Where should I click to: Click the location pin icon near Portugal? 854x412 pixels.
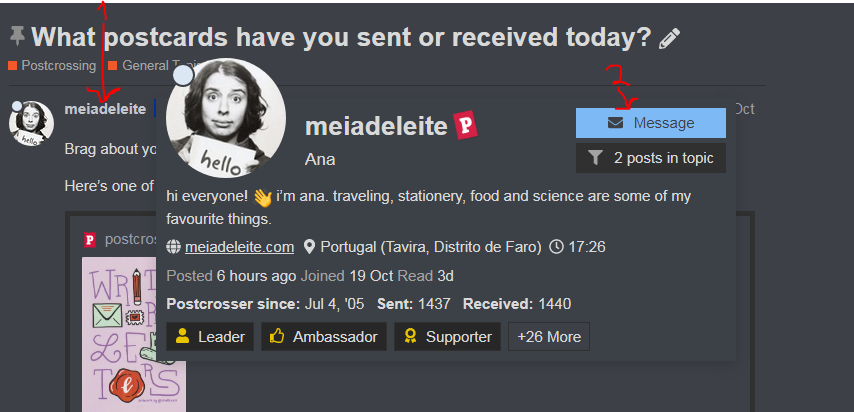click(309, 247)
